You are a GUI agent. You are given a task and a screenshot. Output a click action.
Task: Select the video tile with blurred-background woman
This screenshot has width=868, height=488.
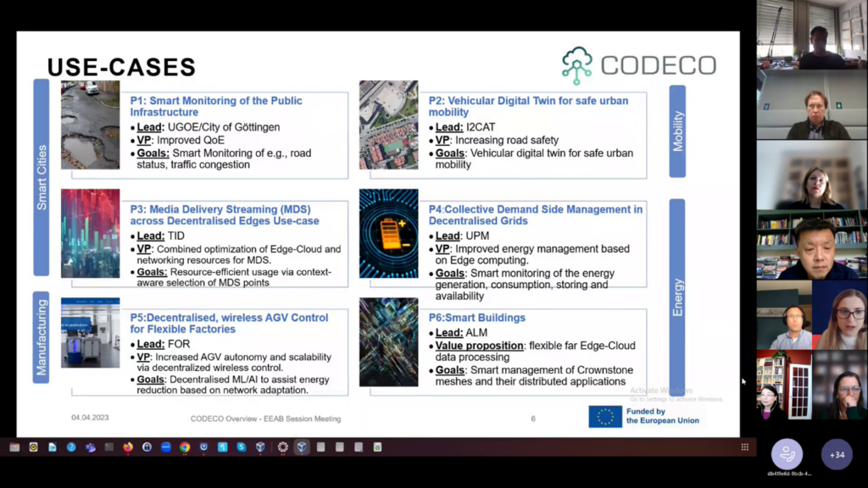[x=812, y=175]
